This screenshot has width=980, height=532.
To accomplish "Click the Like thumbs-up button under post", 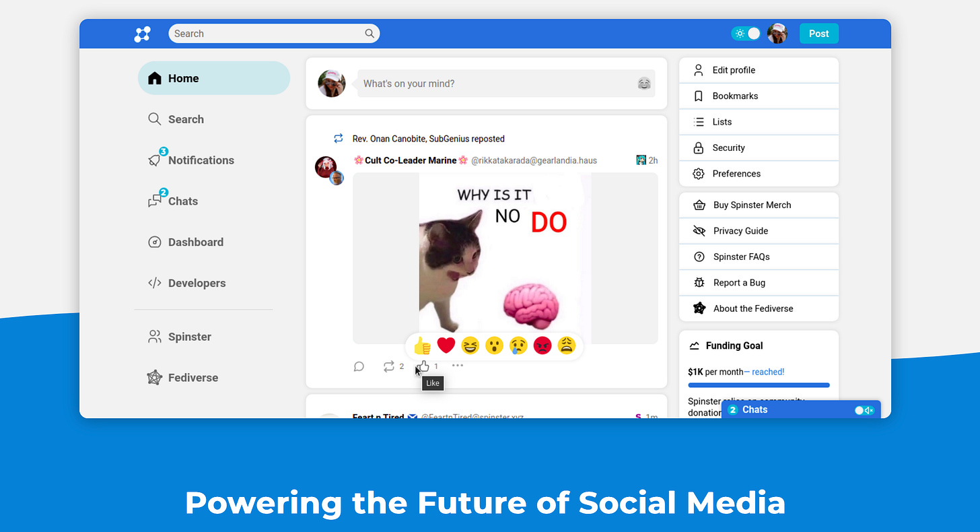I will [x=423, y=366].
